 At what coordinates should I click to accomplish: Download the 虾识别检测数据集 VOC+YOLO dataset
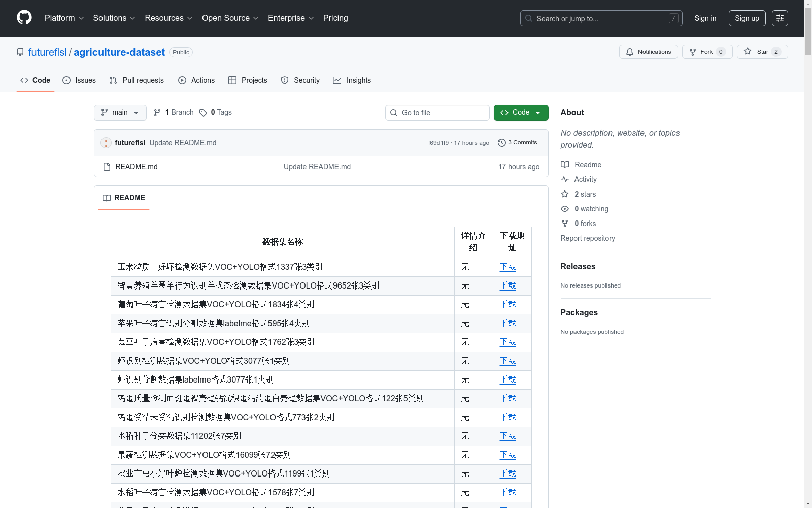508,361
